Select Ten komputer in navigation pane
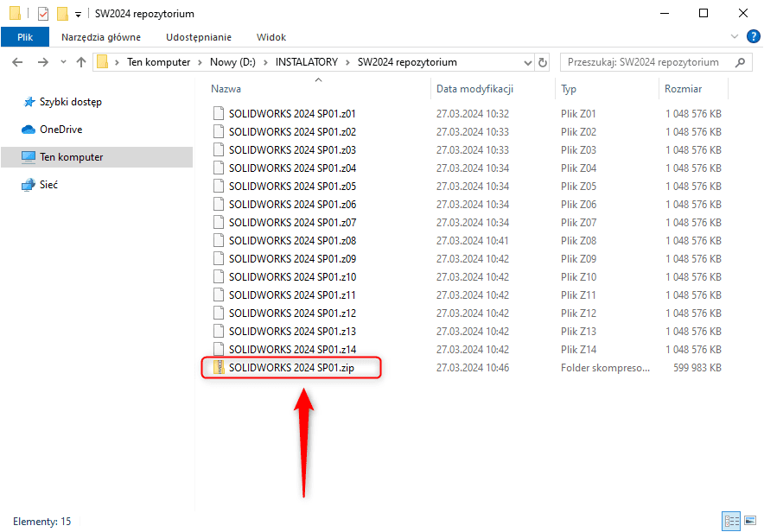This screenshot has width=764, height=532. (x=97, y=156)
